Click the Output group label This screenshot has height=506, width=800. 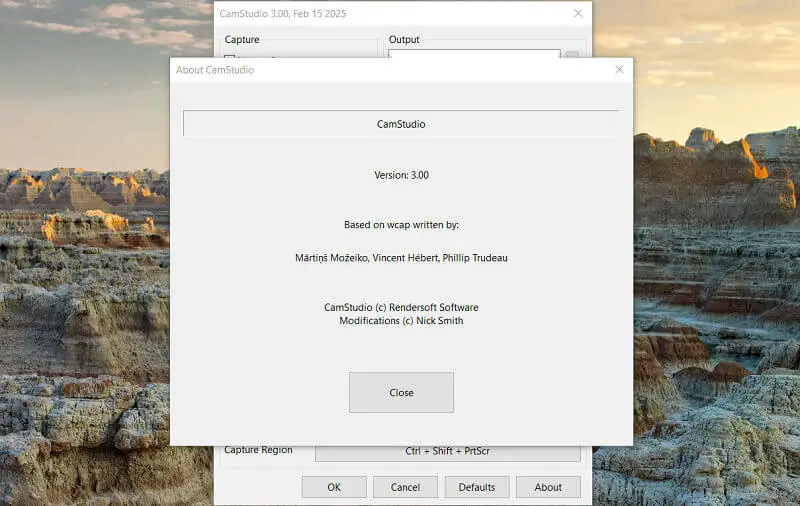(x=404, y=39)
